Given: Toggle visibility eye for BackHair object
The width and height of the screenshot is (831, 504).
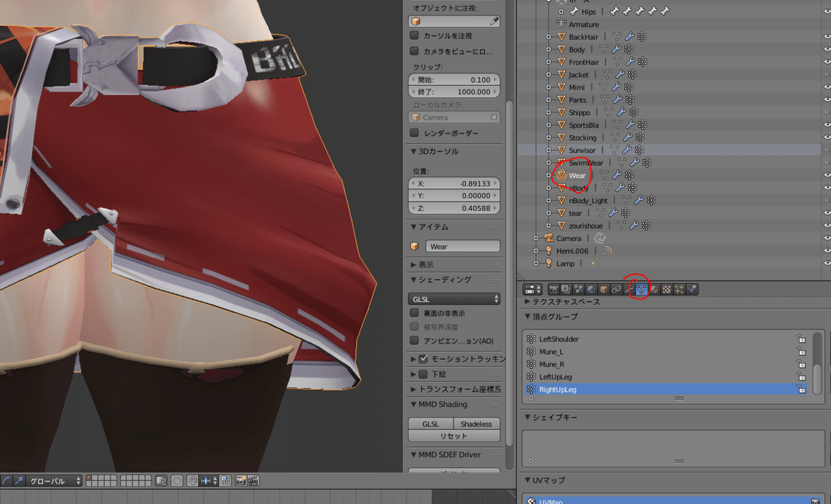Looking at the screenshot, I should (827, 37).
